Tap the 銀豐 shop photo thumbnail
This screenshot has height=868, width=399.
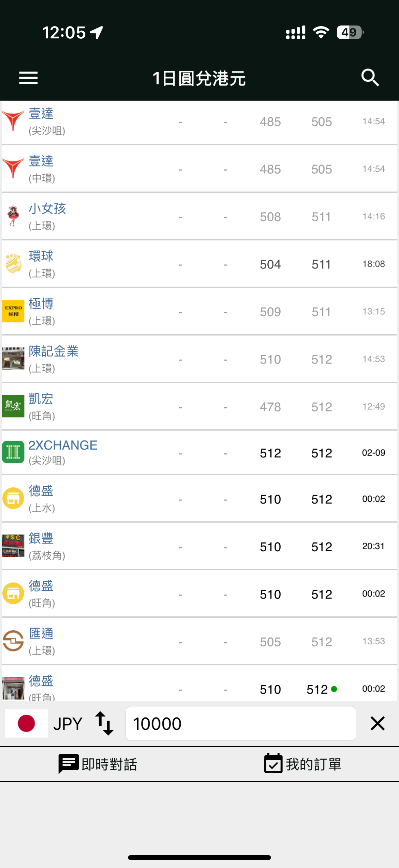[x=13, y=546]
